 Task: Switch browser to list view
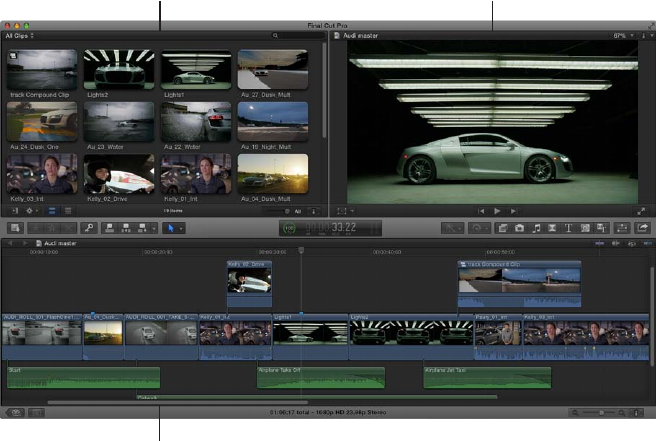coord(66,211)
